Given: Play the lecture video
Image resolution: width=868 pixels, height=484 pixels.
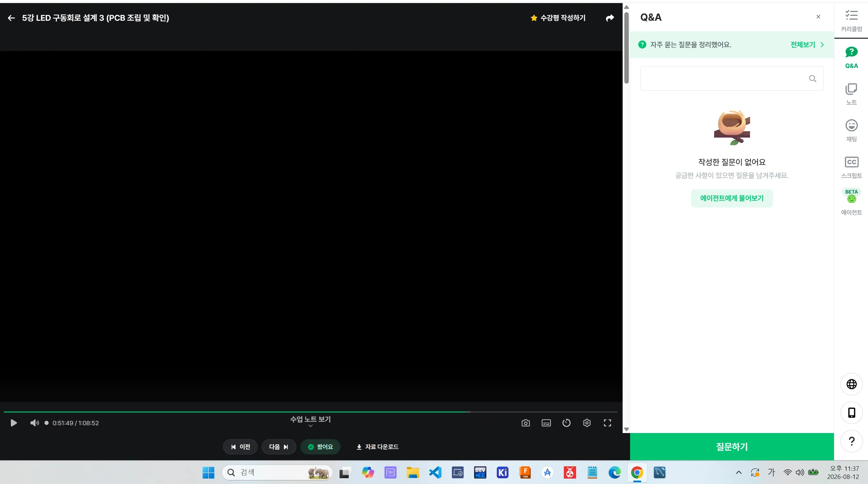Looking at the screenshot, I should click(x=14, y=423).
